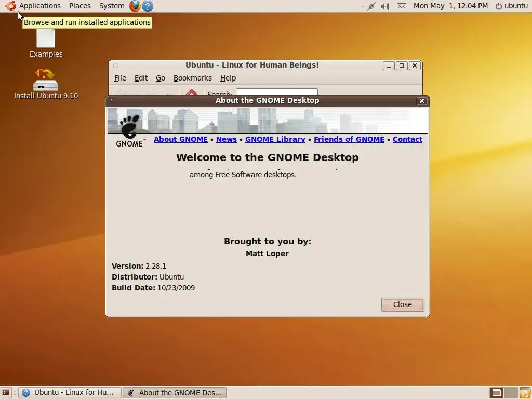Image resolution: width=532 pixels, height=399 pixels.
Task: Click the Close button in About dialog
Action: (403, 304)
